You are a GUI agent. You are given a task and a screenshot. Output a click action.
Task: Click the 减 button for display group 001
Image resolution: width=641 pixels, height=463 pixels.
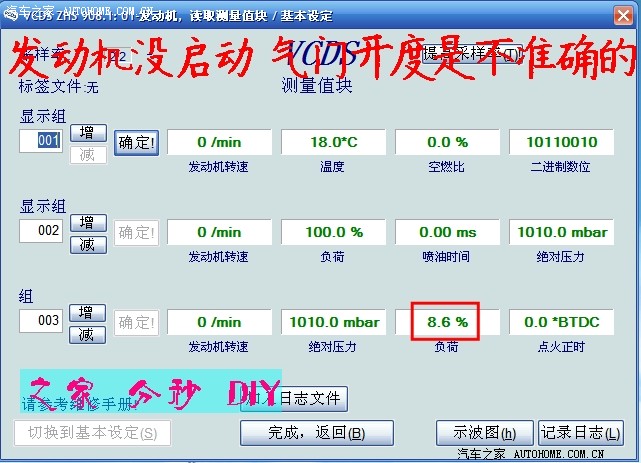[x=87, y=153]
